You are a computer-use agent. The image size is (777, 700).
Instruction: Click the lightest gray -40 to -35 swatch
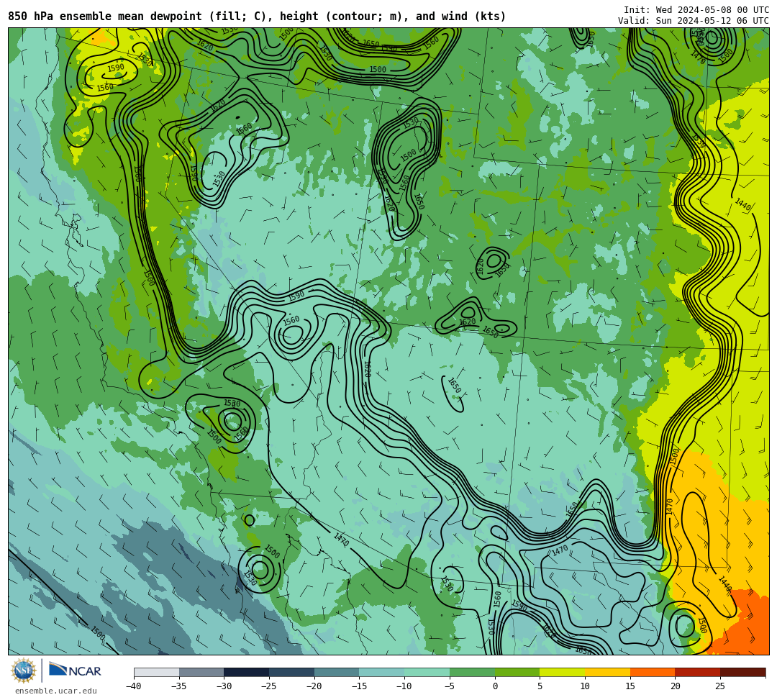[157, 672]
